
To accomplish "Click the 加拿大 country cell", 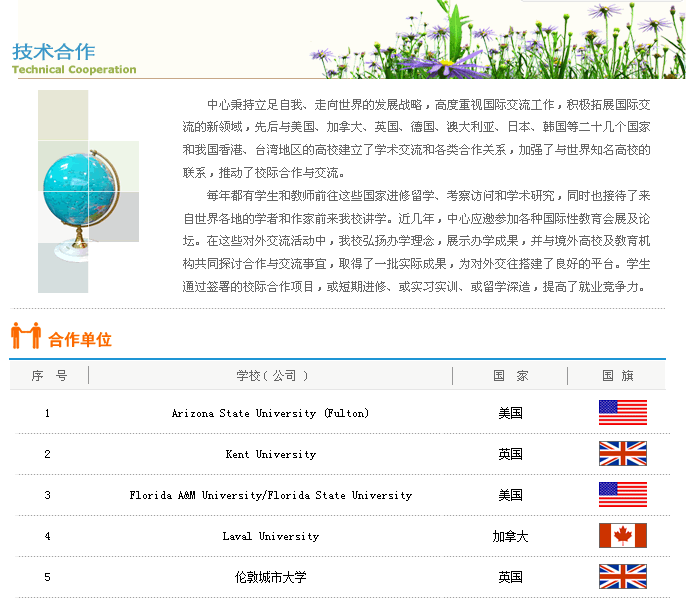I will coord(510,536).
